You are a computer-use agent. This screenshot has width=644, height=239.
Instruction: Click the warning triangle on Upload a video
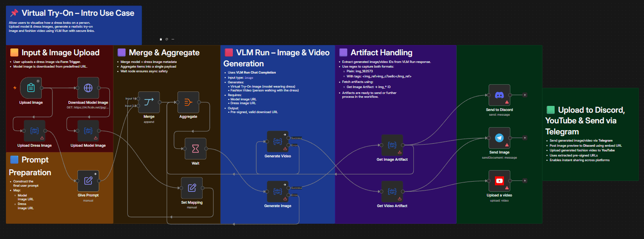point(507,188)
